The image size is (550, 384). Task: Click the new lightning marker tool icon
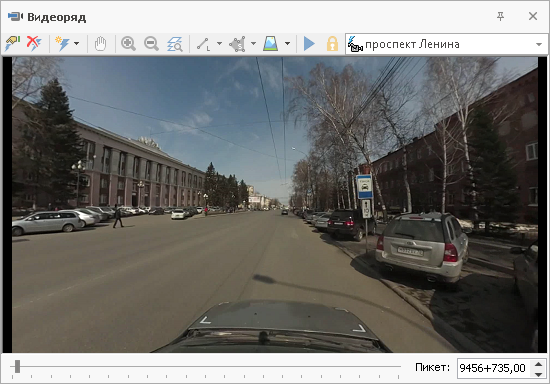tap(62, 44)
